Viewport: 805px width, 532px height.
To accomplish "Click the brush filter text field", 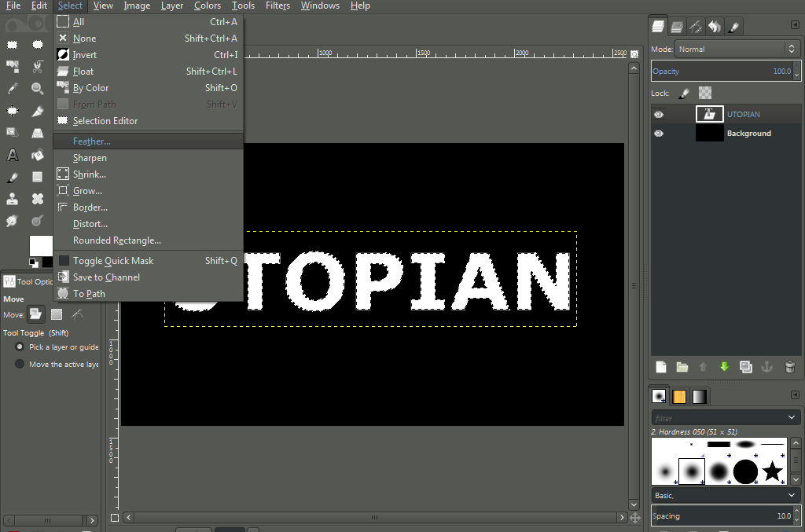I will click(718, 417).
